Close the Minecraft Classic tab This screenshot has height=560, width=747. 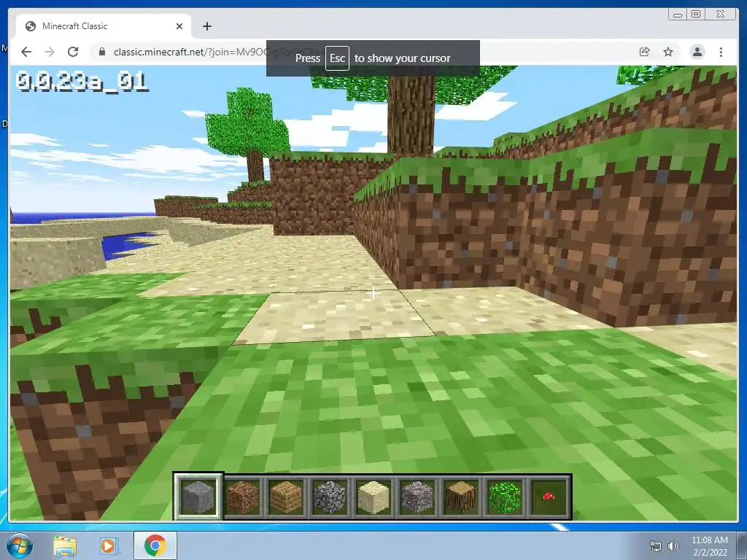[x=179, y=26]
